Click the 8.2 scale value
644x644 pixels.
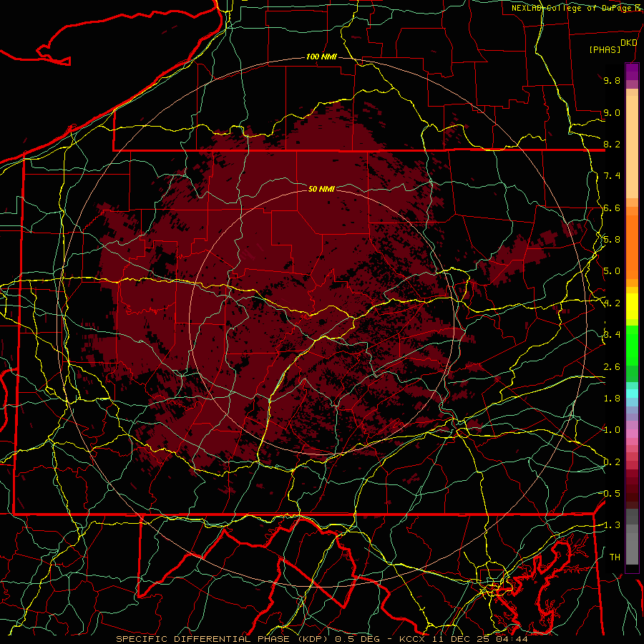pos(612,144)
